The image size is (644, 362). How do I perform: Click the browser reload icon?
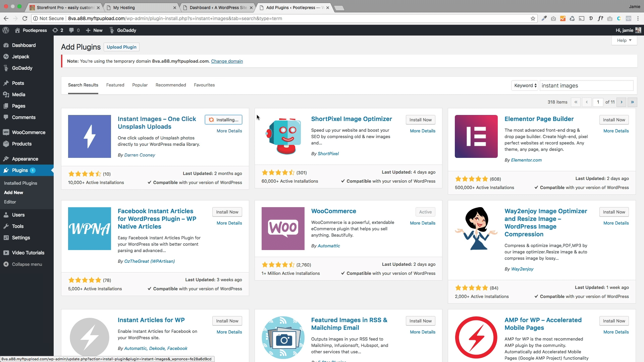click(x=24, y=18)
